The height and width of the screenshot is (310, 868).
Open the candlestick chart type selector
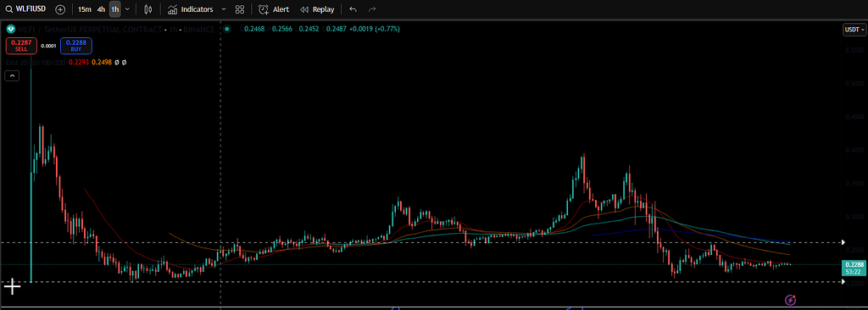(x=147, y=9)
